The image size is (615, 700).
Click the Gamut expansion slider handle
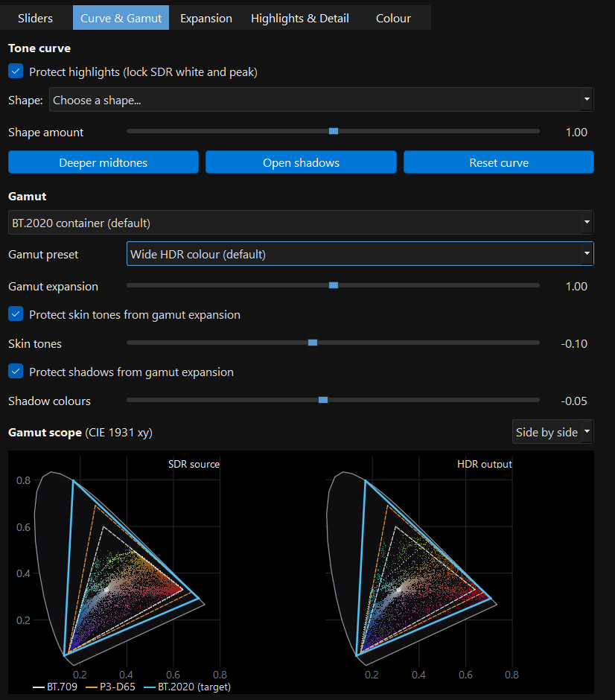click(x=334, y=285)
